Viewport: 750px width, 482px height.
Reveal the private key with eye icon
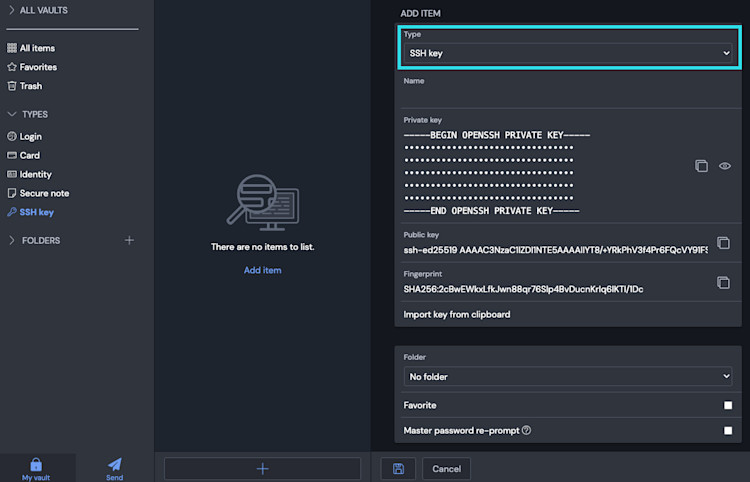pyautogui.click(x=725, y=166)
